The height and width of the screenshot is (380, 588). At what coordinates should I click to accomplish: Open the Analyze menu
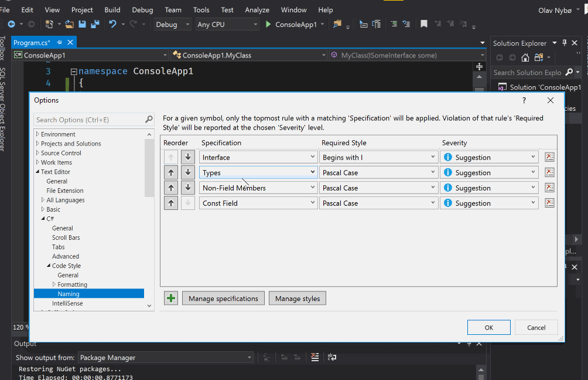257,10
